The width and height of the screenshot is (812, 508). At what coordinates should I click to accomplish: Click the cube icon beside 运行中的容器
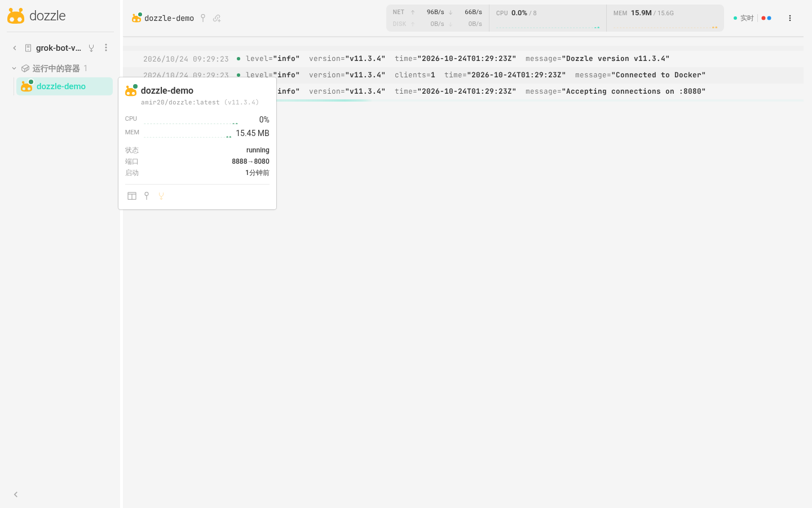pos(25,68)
